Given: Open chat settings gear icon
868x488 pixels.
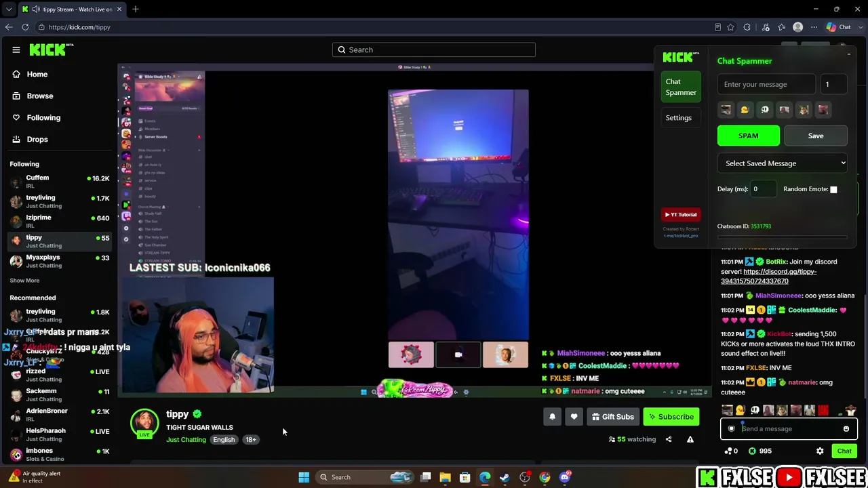Looking at the screenshot, I should pyautogui.click(x=820, y=451).
